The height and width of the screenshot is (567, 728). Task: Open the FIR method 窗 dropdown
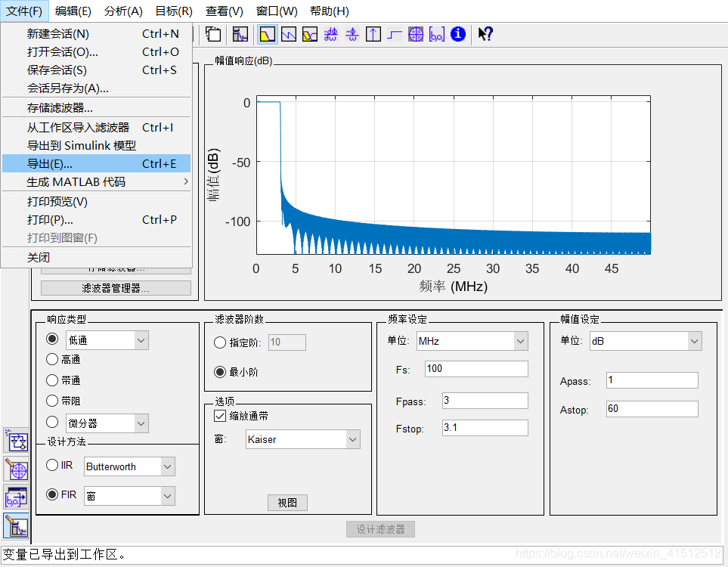click(x=129, y=496)
